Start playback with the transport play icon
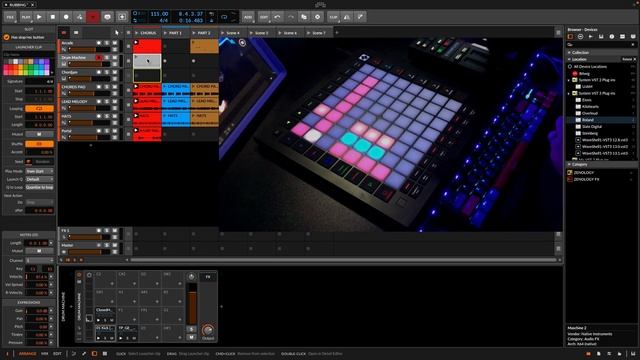Image resolution: width=640 pixels, height=360 pixels. point(39,17)
